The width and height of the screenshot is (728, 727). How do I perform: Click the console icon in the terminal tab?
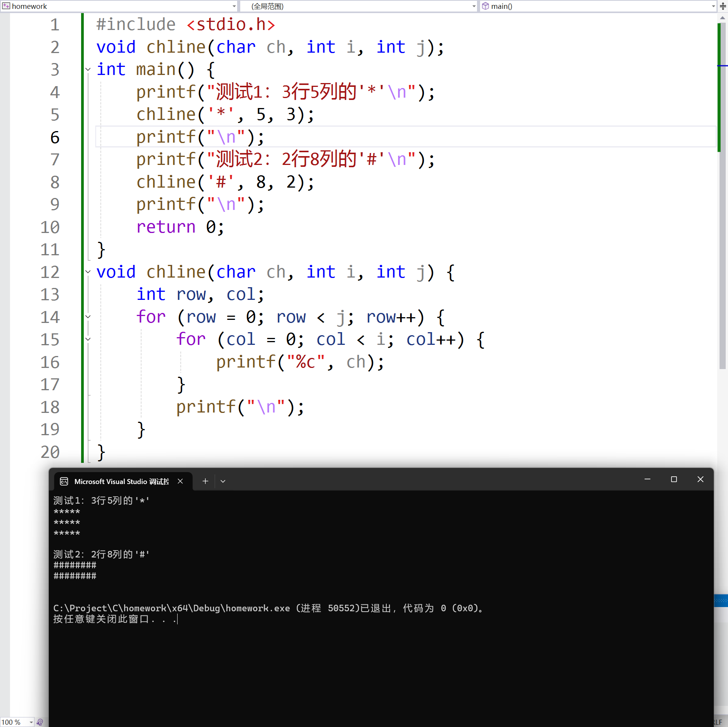(x=64, y=481)
